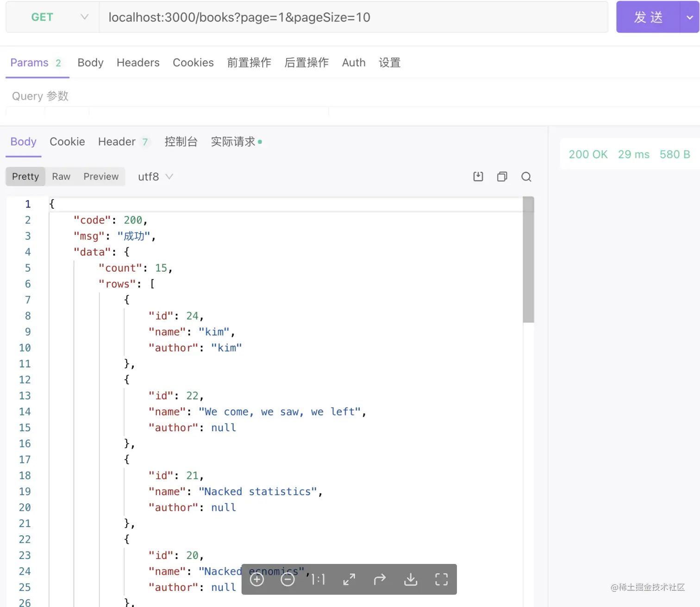The height and width of the screenshot is (607, 700).
Task: Expand view using the diagonal arrows icon
Action: click(x=349, y=579)
